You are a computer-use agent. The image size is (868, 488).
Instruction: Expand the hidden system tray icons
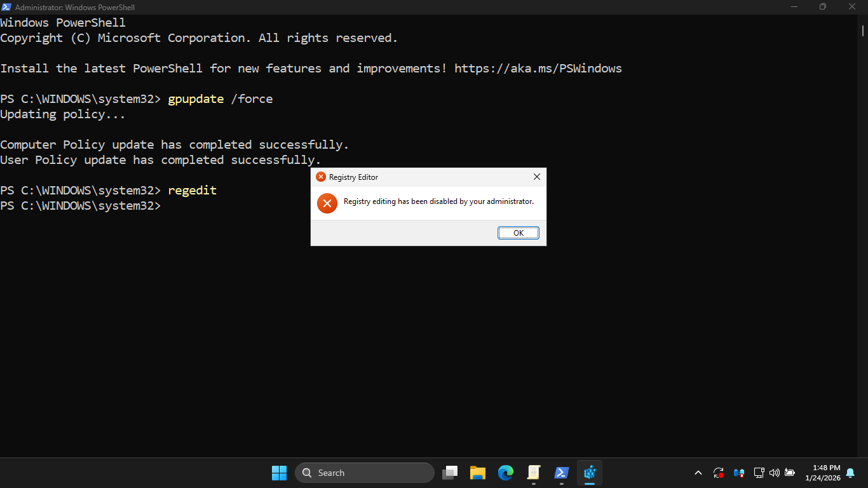[698, 473]
